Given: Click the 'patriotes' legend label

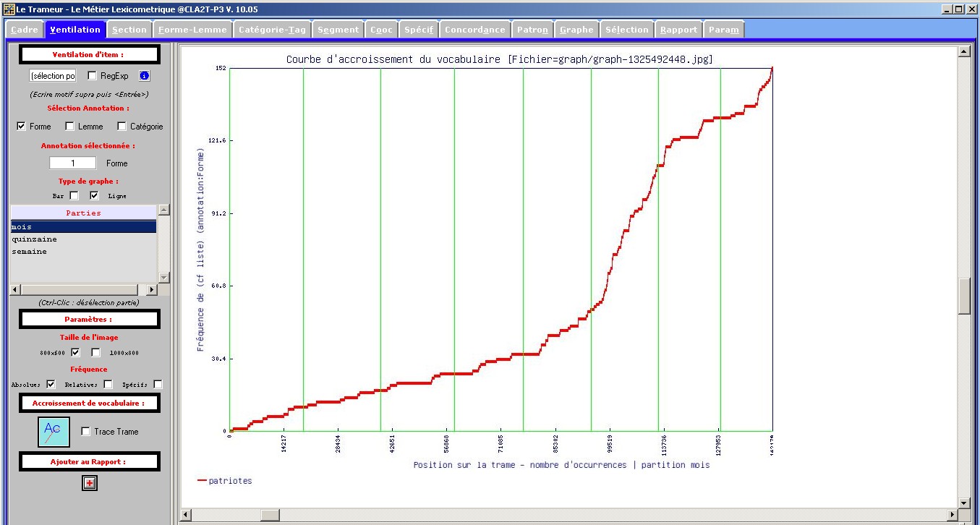Looking at the screenshot, I should 230,481.
